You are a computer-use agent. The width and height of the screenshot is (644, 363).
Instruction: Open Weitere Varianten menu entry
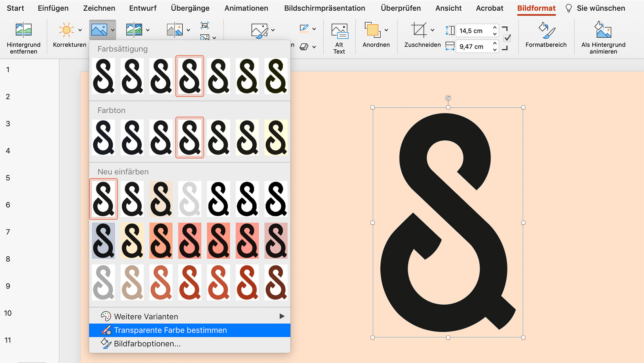tap(190, 316)
